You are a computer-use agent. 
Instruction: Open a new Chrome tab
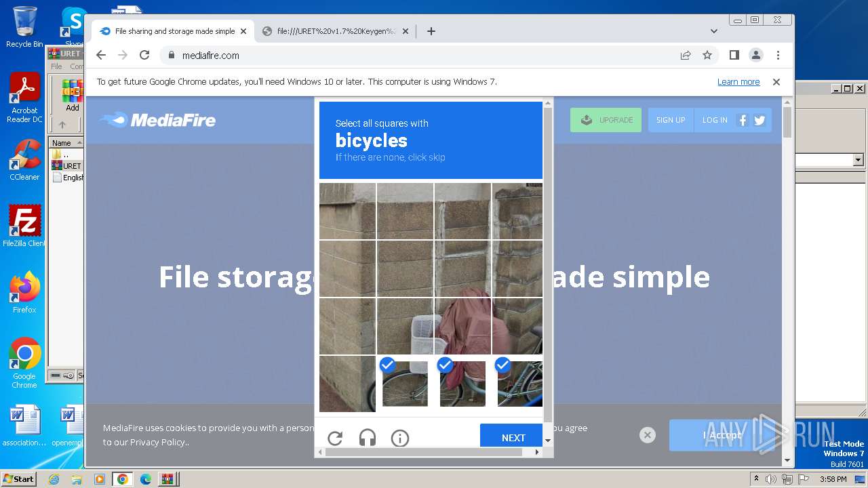coord(431,31)
